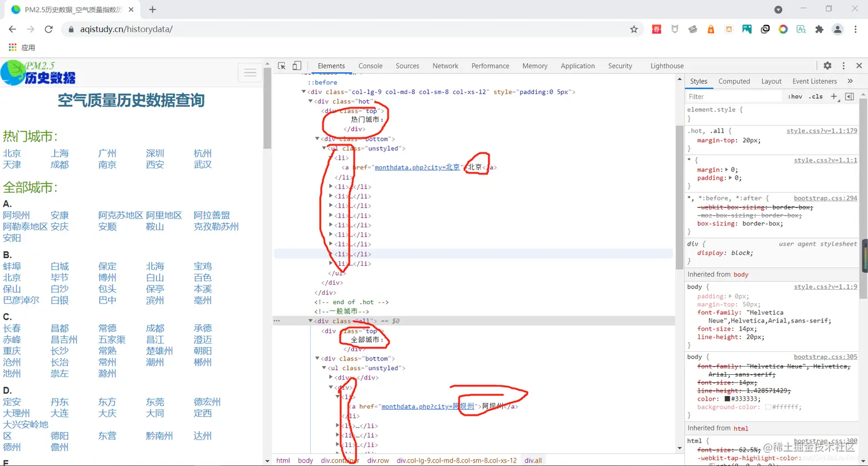Viewport: 868px width, 466px height.
Task: Toggle the page hamburger navigation button
Action: 250,72
